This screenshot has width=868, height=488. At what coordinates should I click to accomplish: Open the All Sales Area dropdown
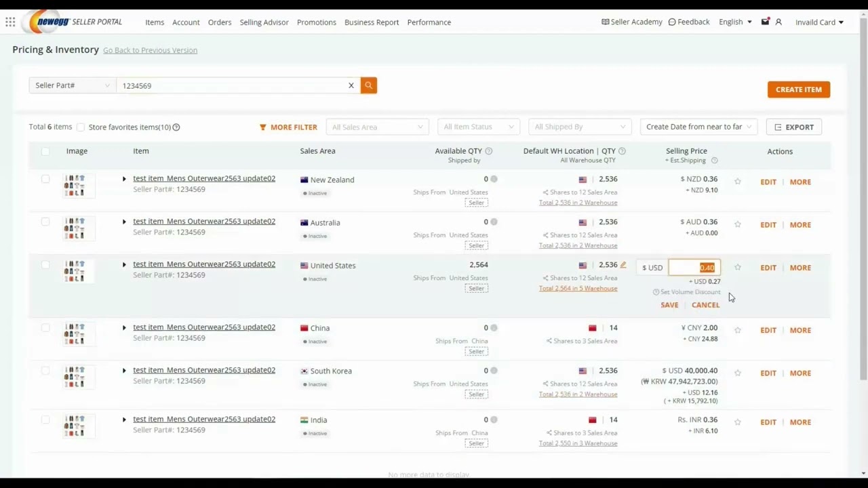377,127
